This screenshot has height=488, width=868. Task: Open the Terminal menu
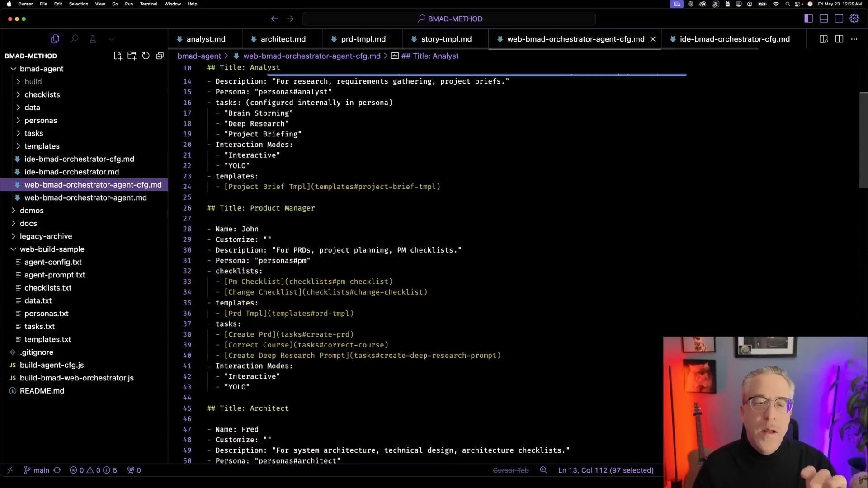coord(148,4)
